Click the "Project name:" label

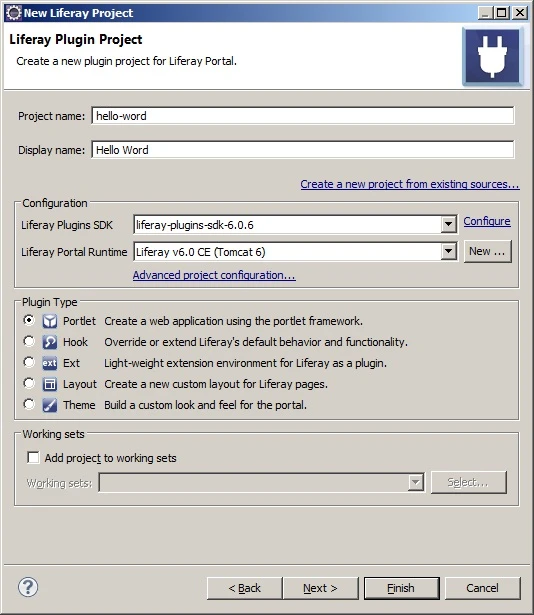tap(51, 116)
